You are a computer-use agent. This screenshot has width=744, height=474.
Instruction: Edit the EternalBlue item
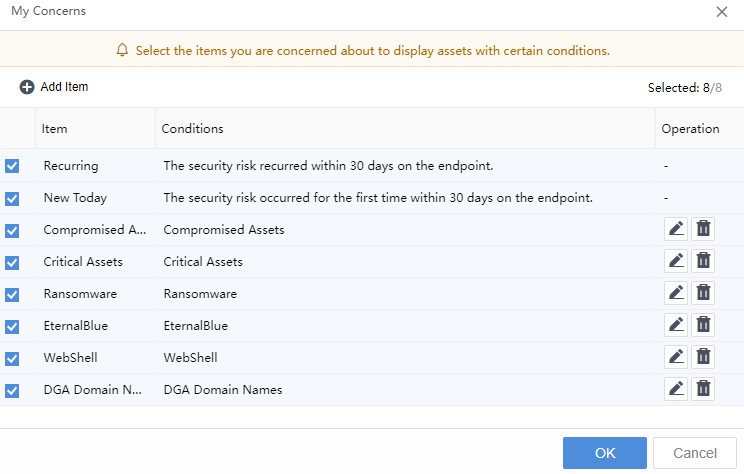676,325
